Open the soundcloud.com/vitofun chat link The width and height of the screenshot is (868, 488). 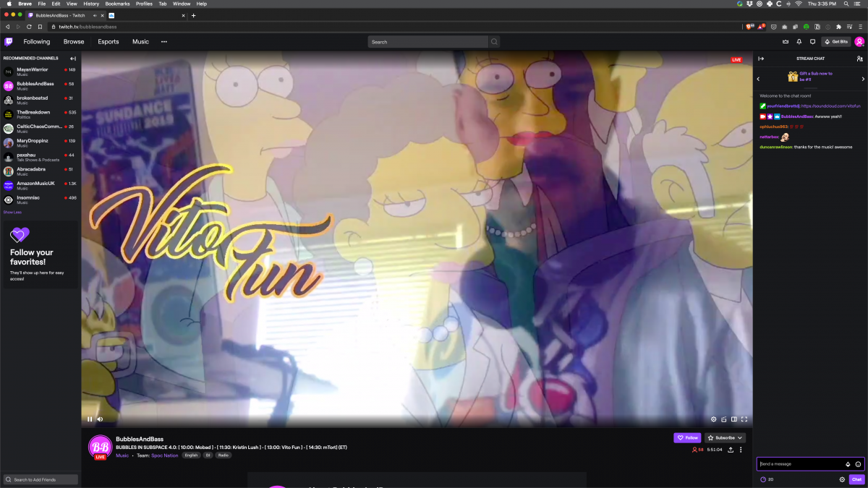pos(831,106)
